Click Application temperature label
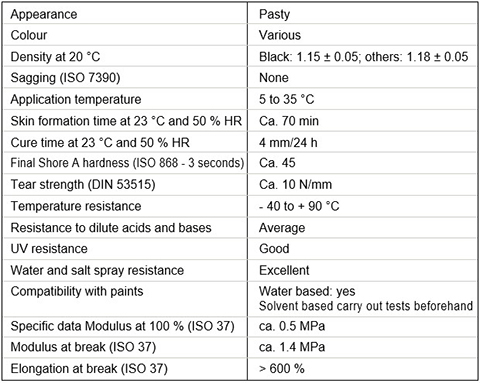Screen dimensions: 480x383 coord(76,99)
